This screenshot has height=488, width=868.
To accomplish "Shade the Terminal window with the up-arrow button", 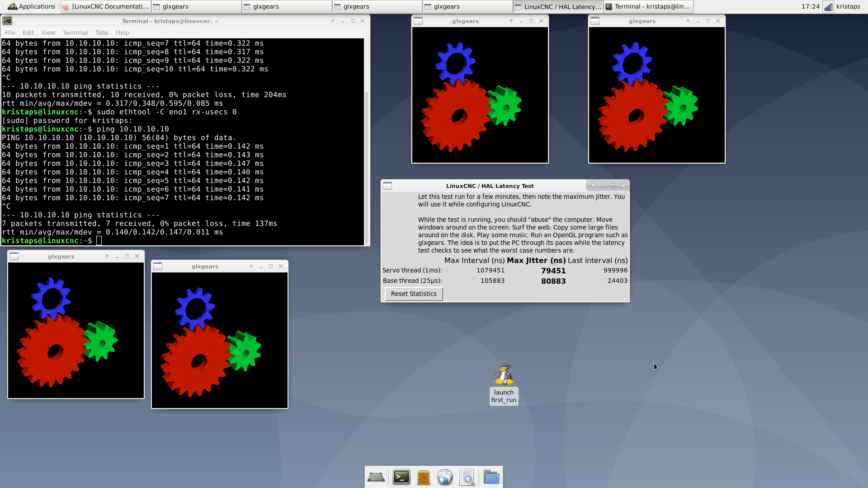I will click(333, 21).
